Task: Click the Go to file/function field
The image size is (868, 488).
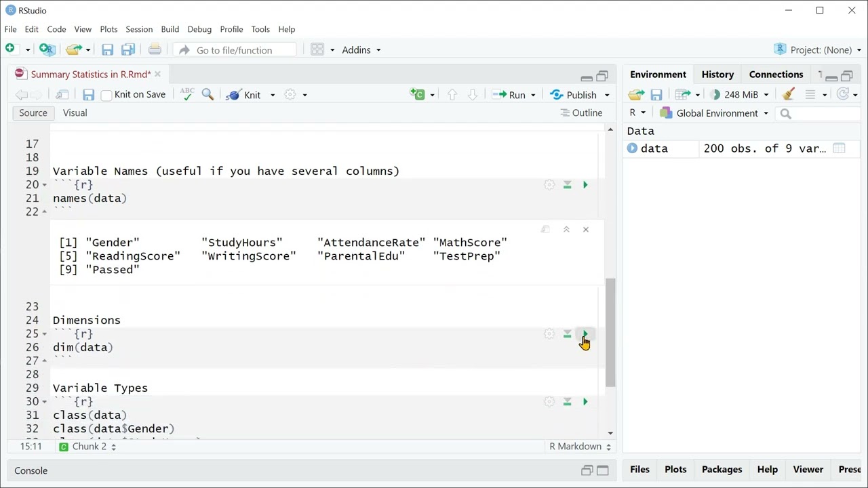Action: [x=235, y=49]
